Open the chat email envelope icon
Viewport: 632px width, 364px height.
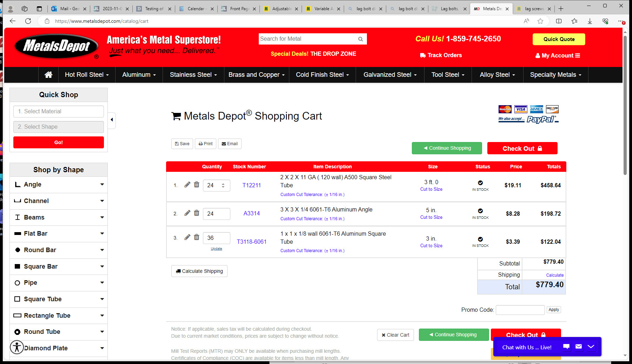[x=579, y=347]
